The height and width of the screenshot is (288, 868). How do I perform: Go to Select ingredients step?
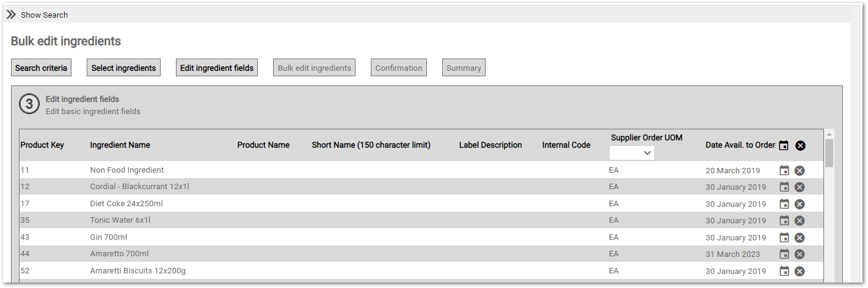[123, 68]
